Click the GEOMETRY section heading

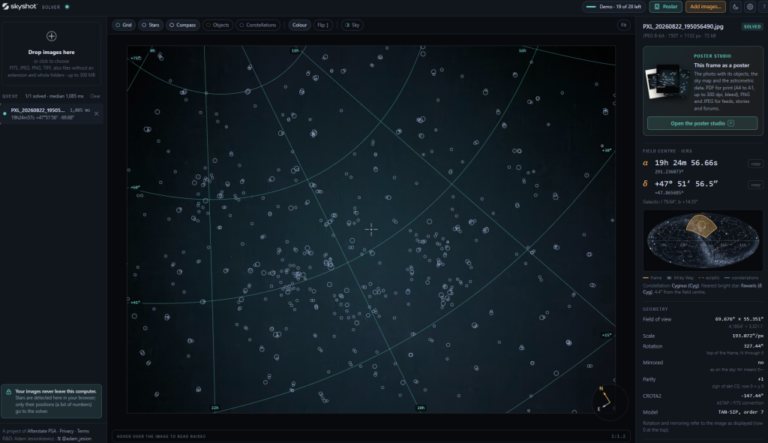coord(655,309)
